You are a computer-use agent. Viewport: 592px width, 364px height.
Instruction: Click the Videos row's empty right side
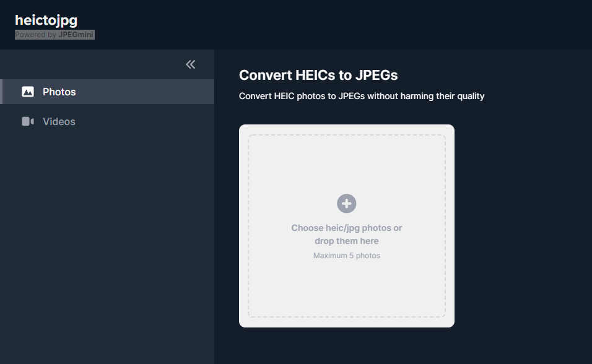tap(155, 121)
